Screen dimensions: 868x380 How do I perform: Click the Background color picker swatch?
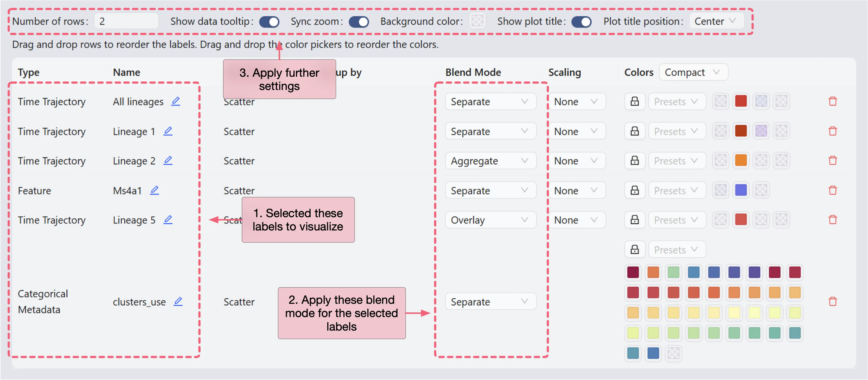click(477, 21)
